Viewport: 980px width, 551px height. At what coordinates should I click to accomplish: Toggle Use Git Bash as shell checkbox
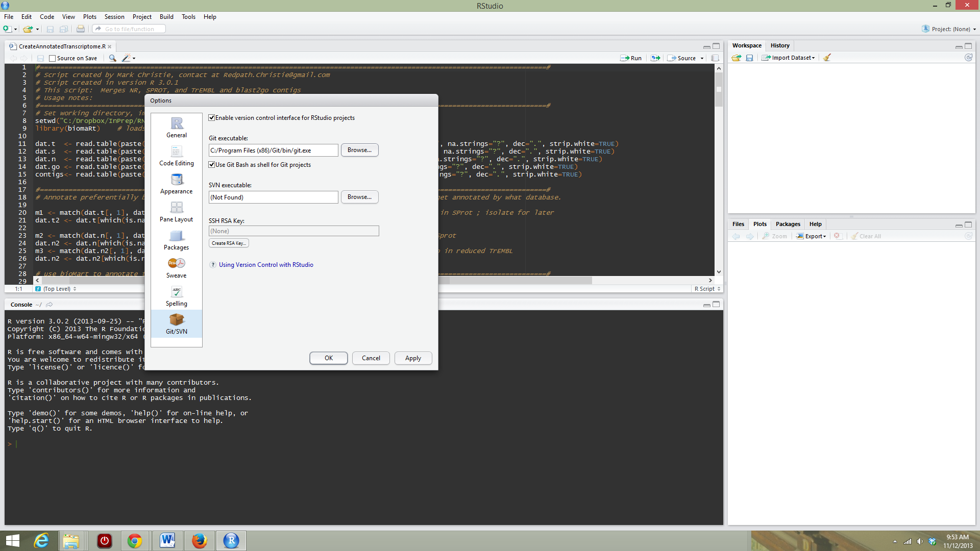[211, 165]
